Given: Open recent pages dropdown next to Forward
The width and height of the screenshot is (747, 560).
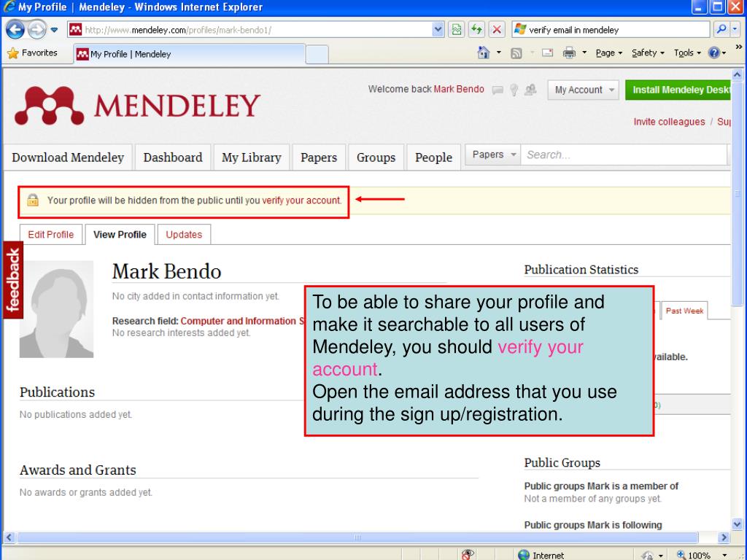Looking at the screenshot, I should (54, 30).
